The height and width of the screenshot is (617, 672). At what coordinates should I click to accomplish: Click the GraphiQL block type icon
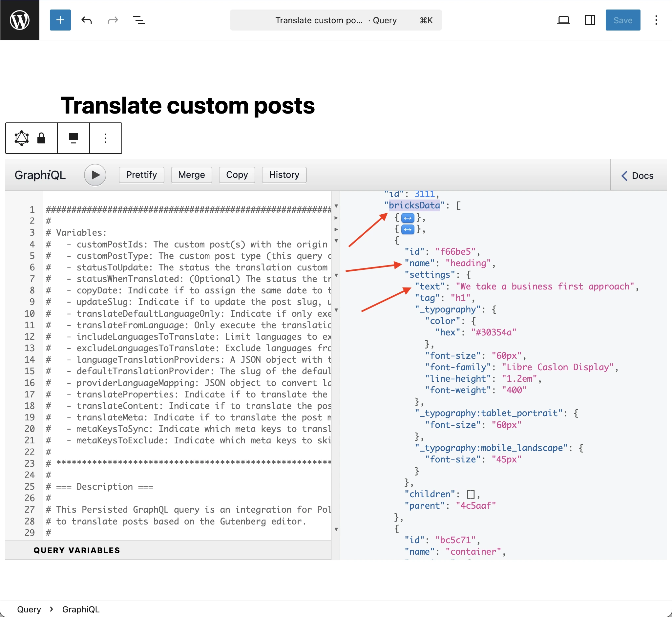tap(22, 138)
